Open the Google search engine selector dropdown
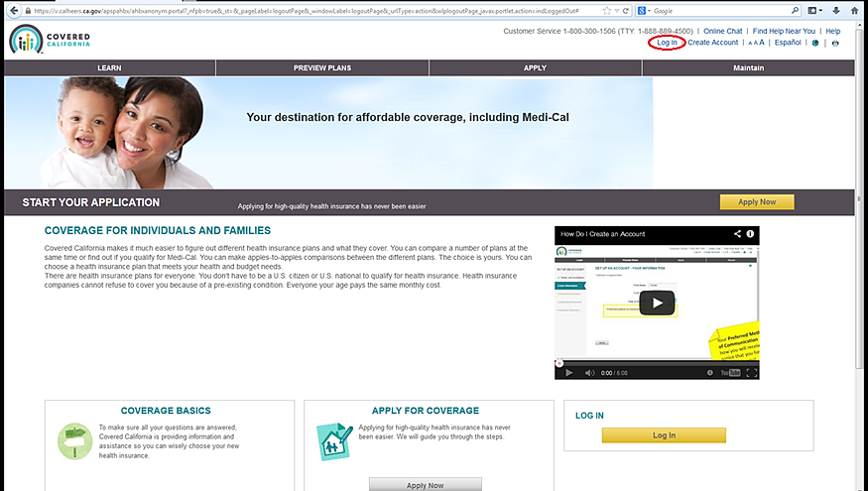This screenshot has height=491, width=868. point(643,11)
